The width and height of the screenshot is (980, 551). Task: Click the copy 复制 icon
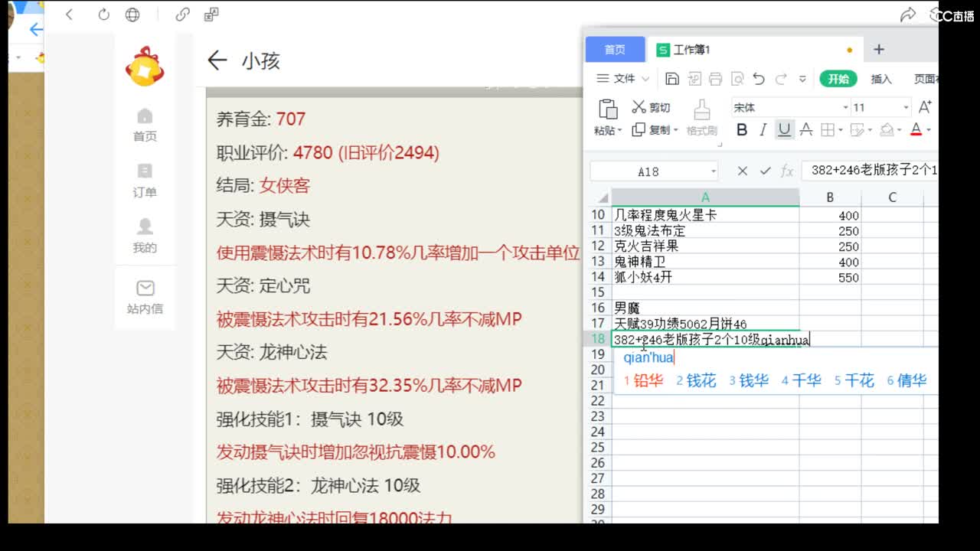click(639, 130)
